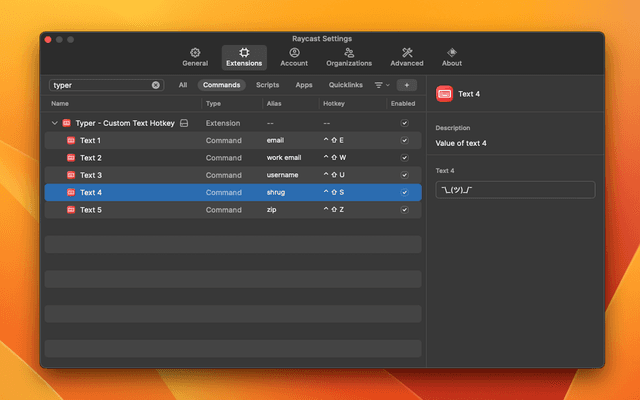
Task: Edit the work email alias of Text 2
Action: click(283, 158)
